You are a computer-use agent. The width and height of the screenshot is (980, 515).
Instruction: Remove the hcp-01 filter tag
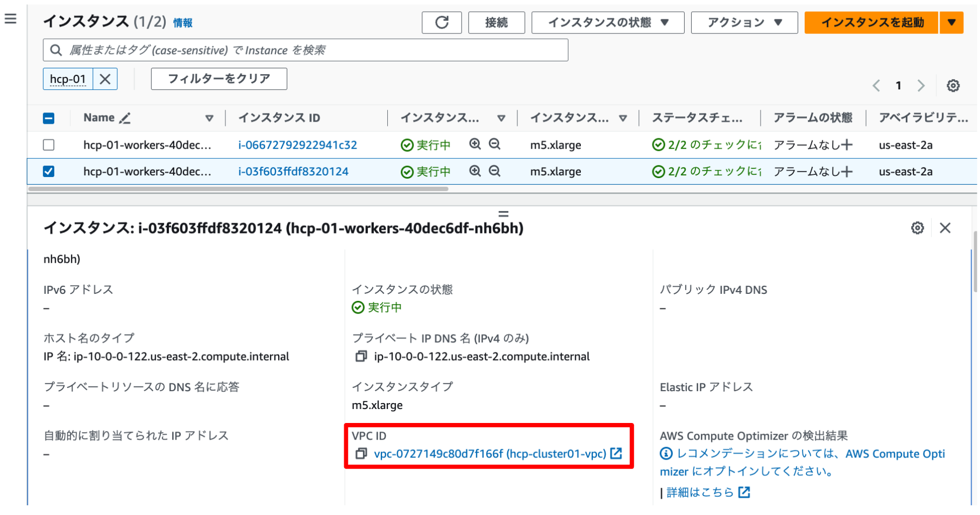click(x=105, y=79)
